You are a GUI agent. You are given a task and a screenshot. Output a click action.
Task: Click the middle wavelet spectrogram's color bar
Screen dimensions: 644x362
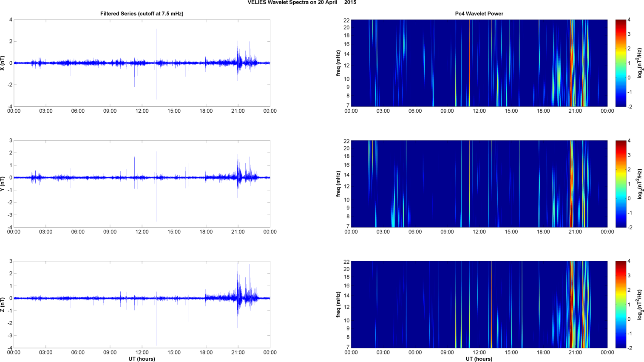pyautogui.click(x=621, y=184)
